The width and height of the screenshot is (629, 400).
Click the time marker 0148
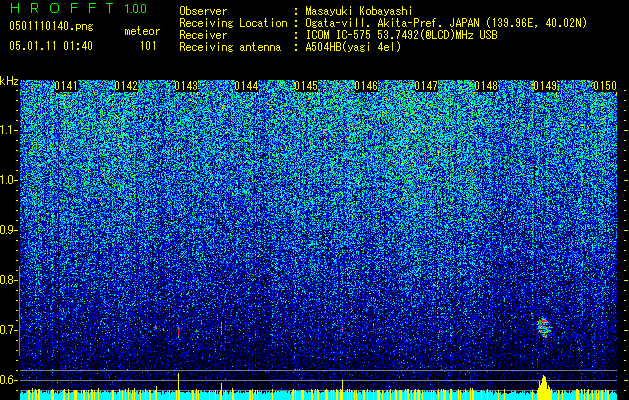[x=486, y=86]
